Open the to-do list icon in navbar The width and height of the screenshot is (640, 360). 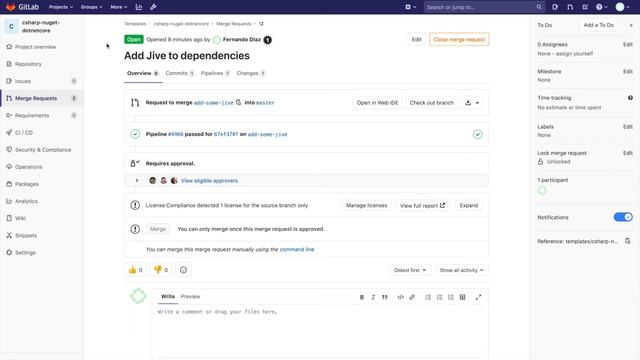(x=585, y=7)
